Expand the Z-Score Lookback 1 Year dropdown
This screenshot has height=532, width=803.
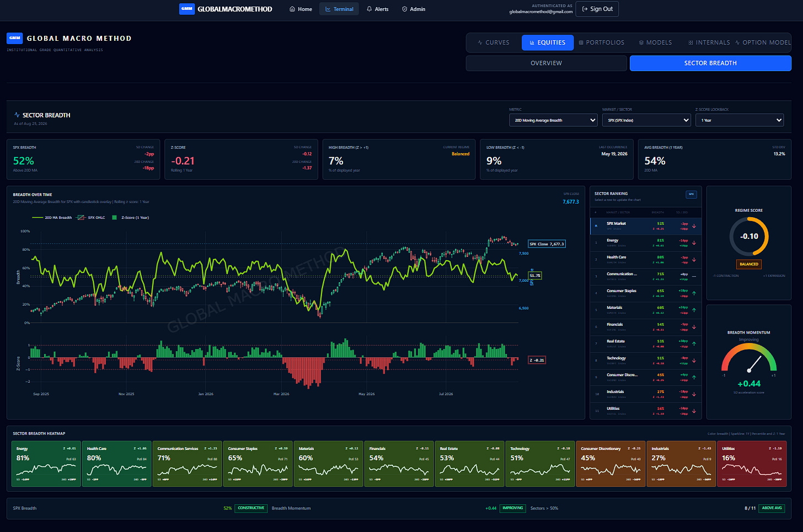tap(740, 120)
